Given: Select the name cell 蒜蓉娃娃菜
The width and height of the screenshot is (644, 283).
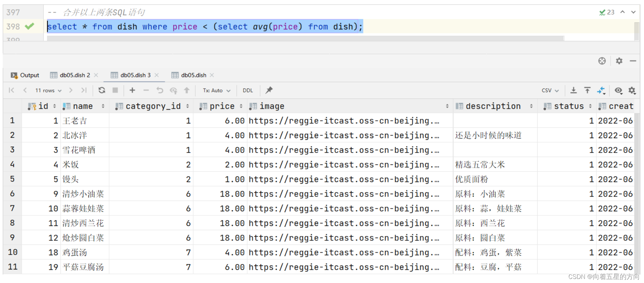Looking at the screenshot, I should [85, 209].
